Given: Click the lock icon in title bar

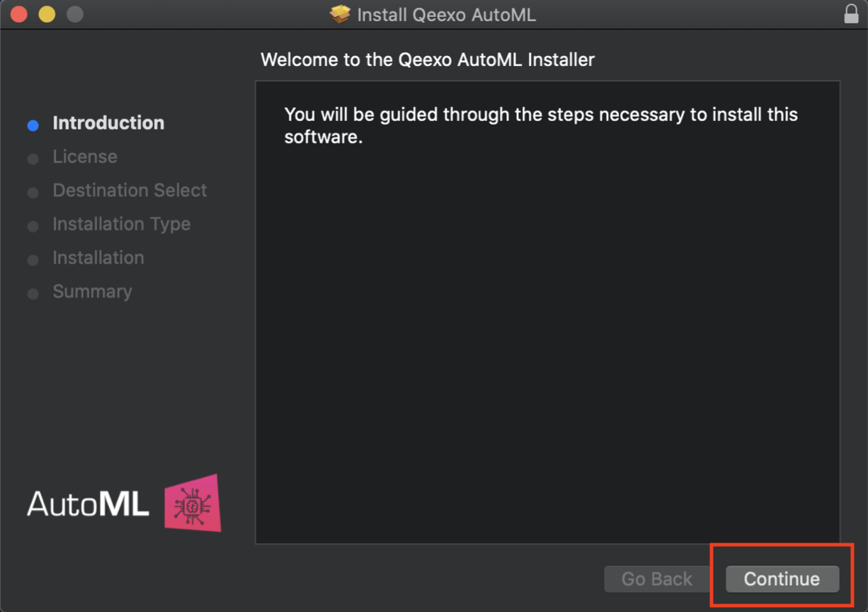Looking at the screenshot, I should coord(851,14).
